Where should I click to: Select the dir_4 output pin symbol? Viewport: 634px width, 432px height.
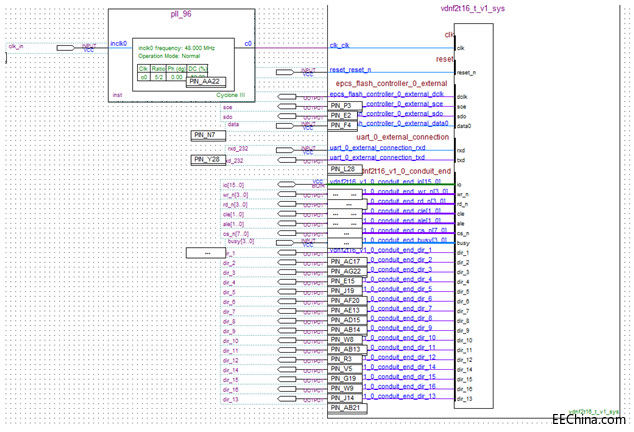(287, 282)
